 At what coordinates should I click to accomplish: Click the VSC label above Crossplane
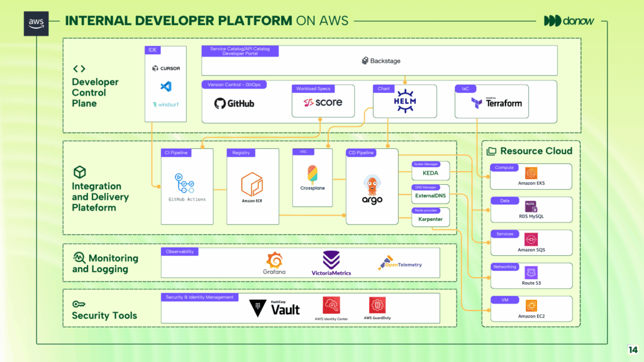[x=303, y=152]
